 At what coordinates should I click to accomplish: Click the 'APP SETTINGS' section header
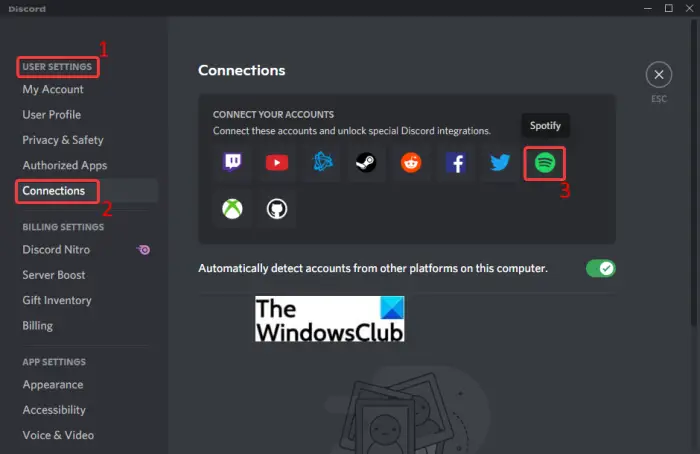click(x=54, y=362)
